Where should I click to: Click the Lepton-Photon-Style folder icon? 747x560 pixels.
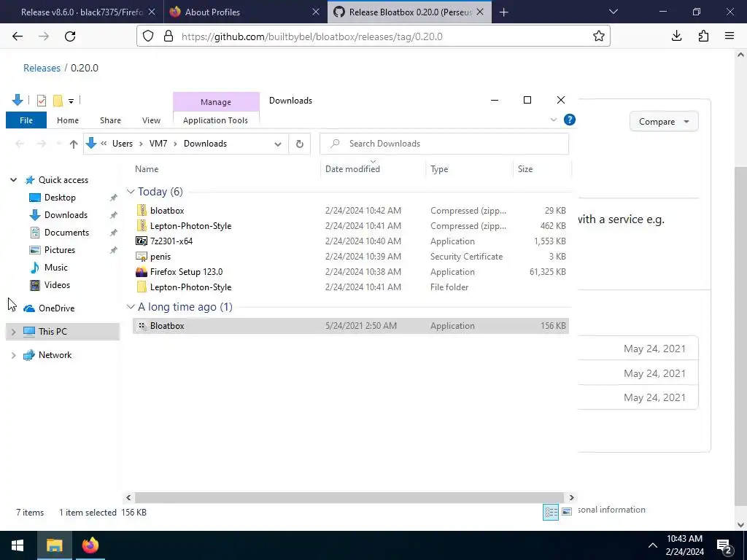(142, 287)
